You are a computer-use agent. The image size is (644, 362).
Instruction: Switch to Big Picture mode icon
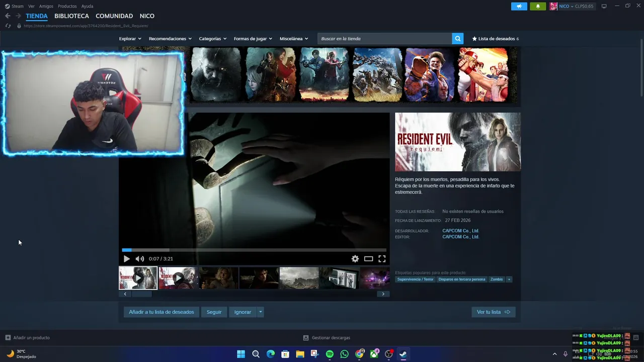[604, 7]
